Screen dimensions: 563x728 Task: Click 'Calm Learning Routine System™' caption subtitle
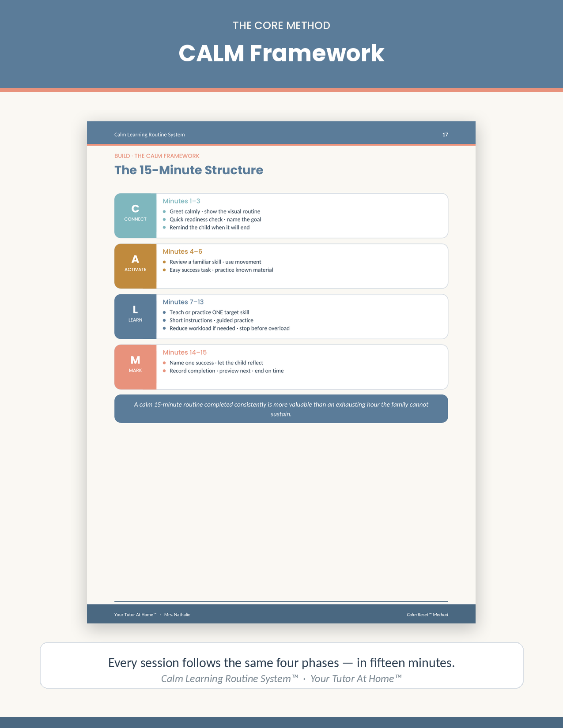(230, 679)
